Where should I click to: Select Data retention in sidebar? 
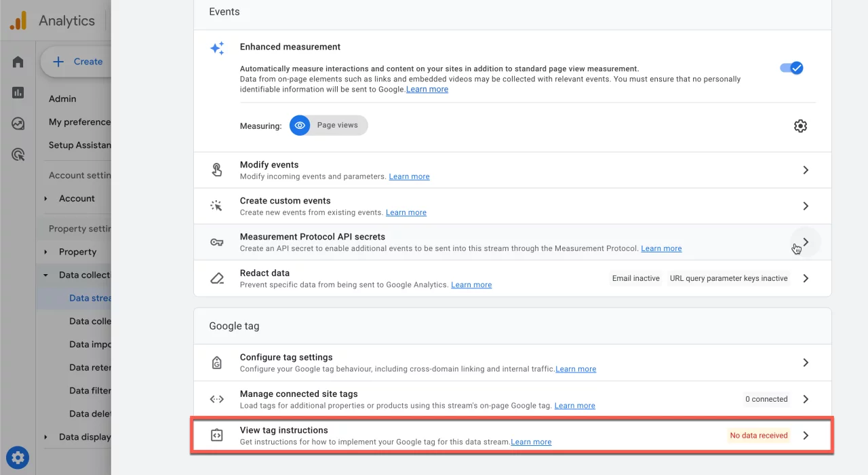click(90, 367)
